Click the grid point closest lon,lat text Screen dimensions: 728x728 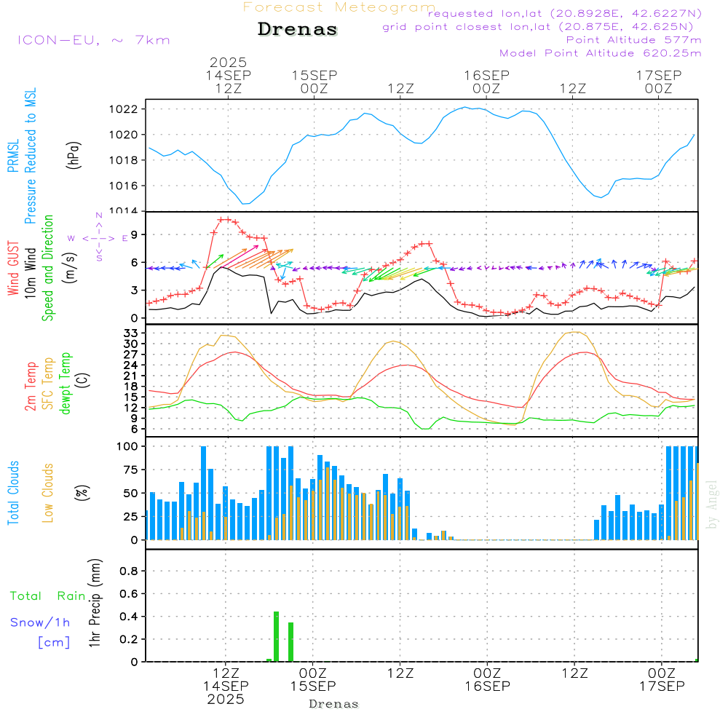click(x=538, y=27)
